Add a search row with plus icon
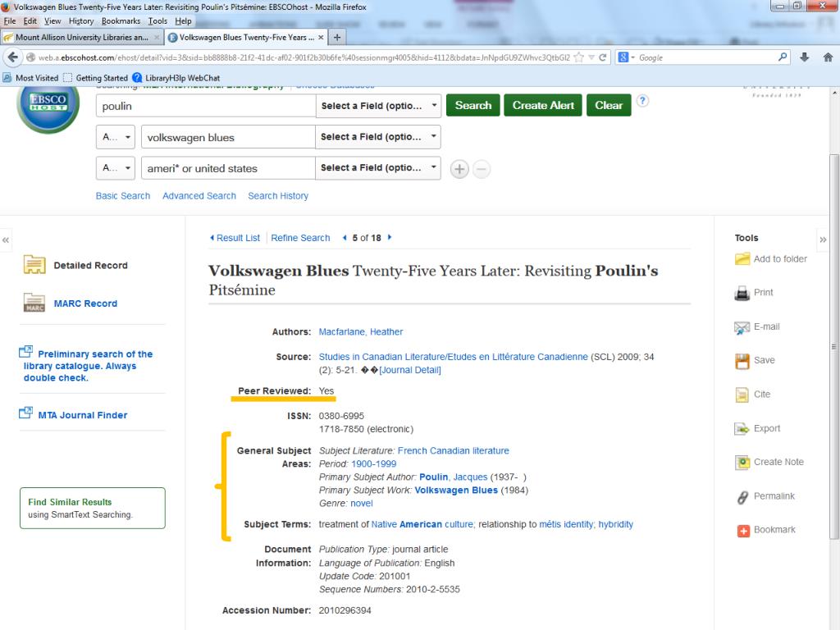Screen dimensions: 840x630 [x=459, y=169]
